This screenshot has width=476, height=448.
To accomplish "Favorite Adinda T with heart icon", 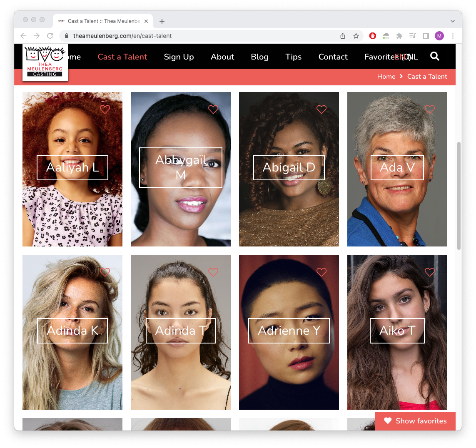I will pyautogui.click(x=213, y=272).
